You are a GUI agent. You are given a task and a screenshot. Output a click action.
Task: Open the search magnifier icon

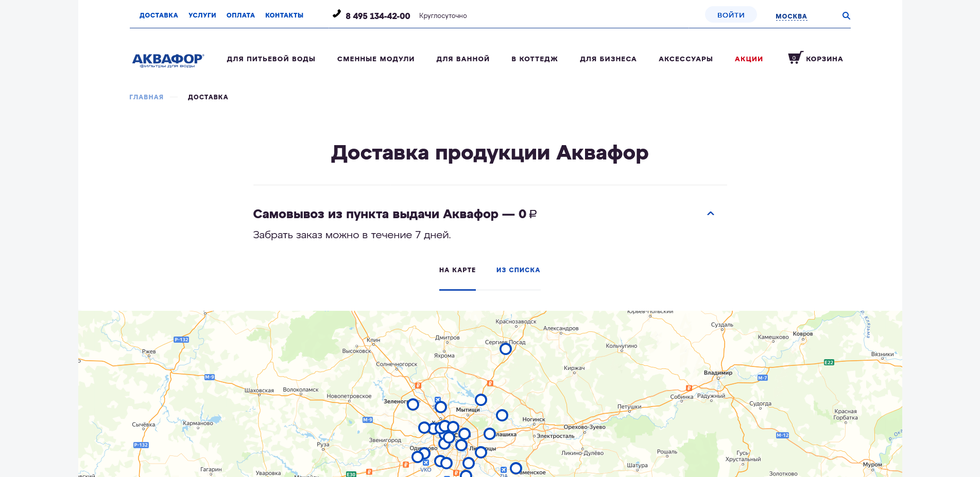pos(846,15)
